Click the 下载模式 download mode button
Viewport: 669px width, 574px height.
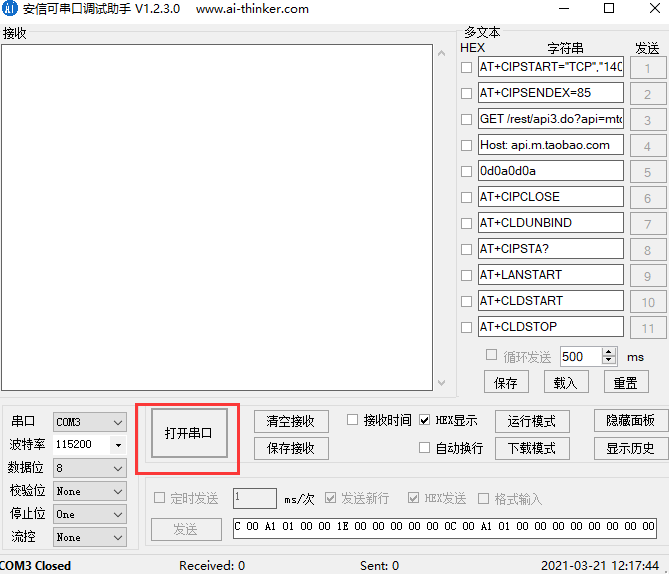[532, 448]
